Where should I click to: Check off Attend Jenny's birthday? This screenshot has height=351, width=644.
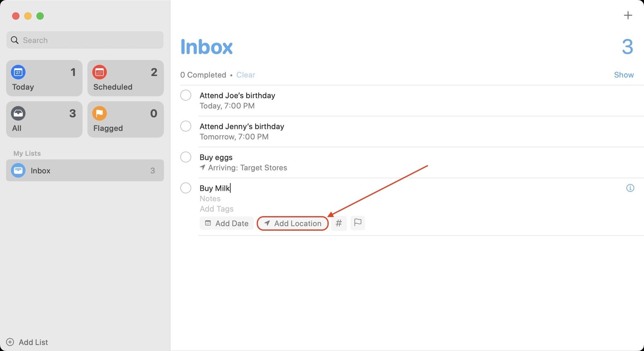coord(186,126)
